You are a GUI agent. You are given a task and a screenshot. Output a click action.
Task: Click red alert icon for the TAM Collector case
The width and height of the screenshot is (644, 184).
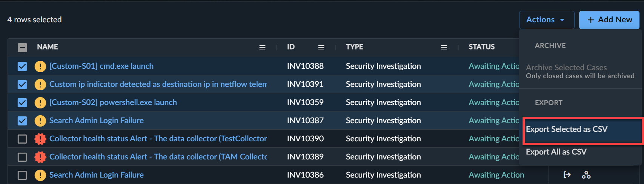pos(40,157)
